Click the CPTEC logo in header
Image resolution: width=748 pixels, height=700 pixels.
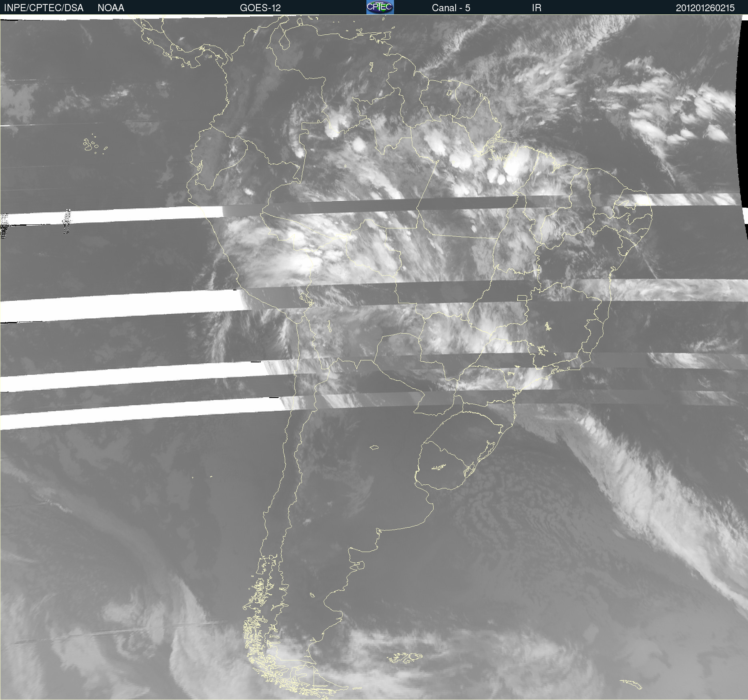coord(380,7)
